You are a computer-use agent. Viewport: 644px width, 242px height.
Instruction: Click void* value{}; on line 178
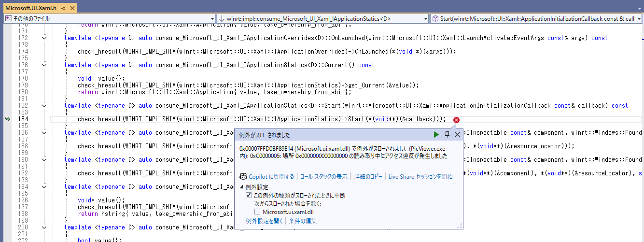(x=101, y=78)
